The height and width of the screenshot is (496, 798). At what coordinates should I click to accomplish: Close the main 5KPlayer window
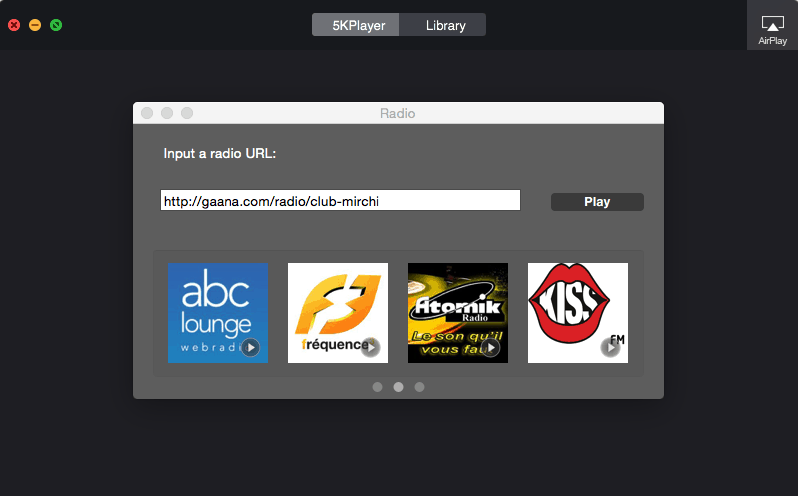click(14, 25)
